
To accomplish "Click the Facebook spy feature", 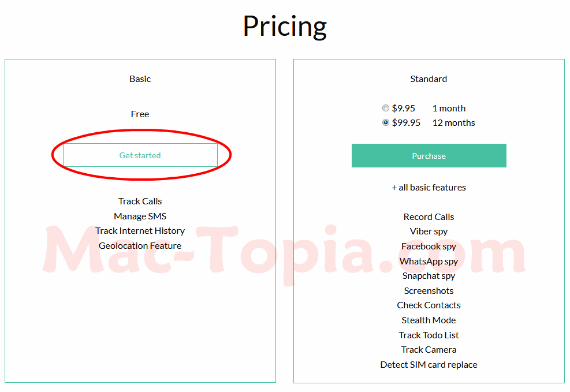I will 429,247.
